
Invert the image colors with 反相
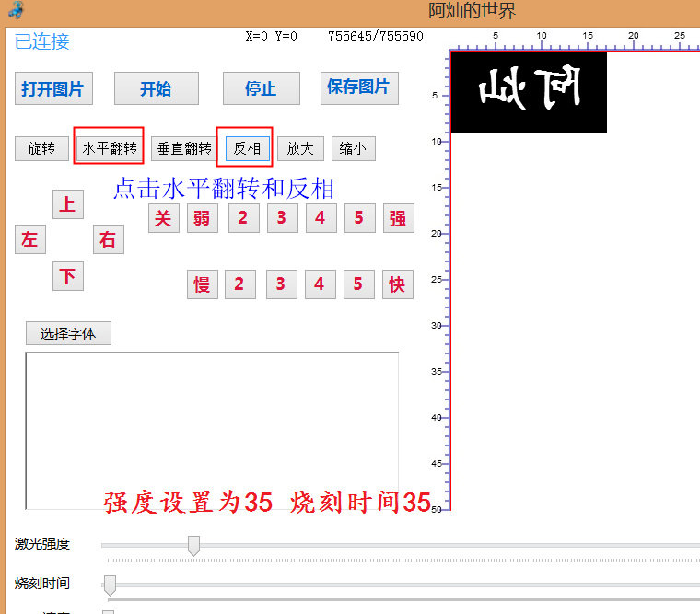[247, 148]
